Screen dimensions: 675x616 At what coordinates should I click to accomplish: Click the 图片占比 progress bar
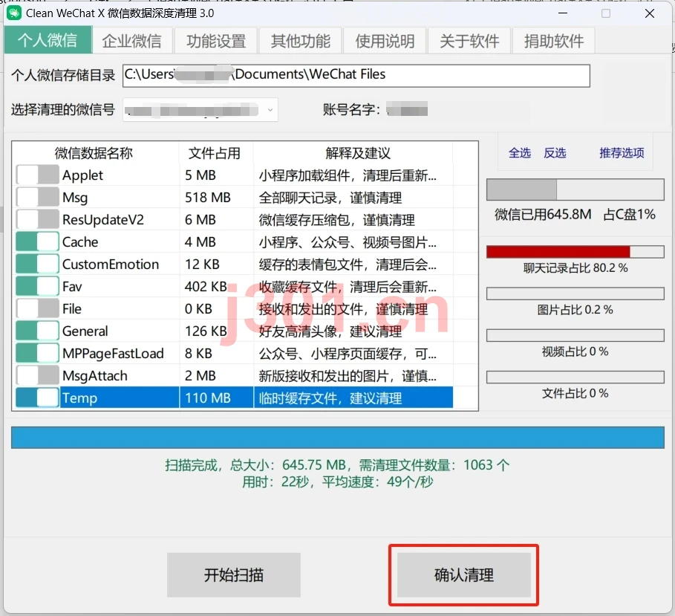click(575, 294)
